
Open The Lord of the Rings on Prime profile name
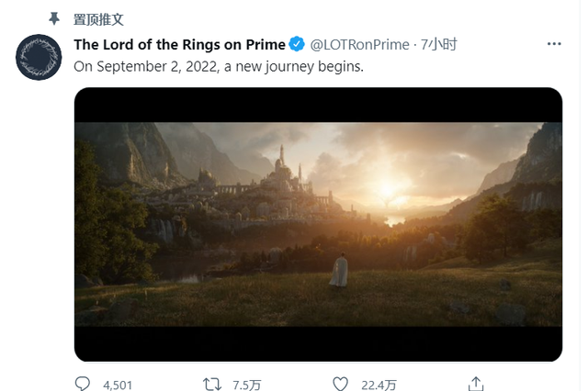pos(179,44)
